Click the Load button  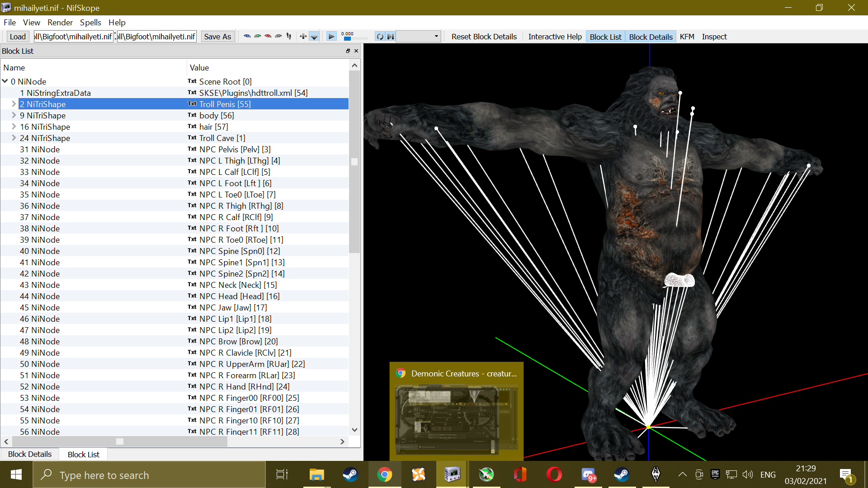pyautogui.click(x=18, y=37)
